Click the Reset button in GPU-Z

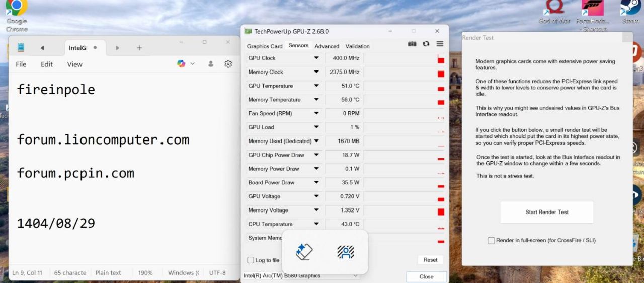pyautogui.click(x=430, y=260)
